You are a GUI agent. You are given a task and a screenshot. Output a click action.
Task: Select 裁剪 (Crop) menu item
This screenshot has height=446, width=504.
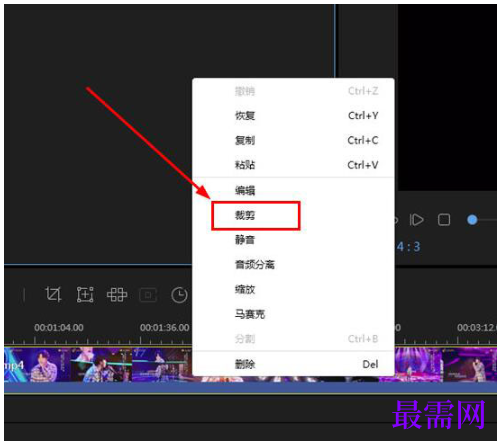pos(293,215)
